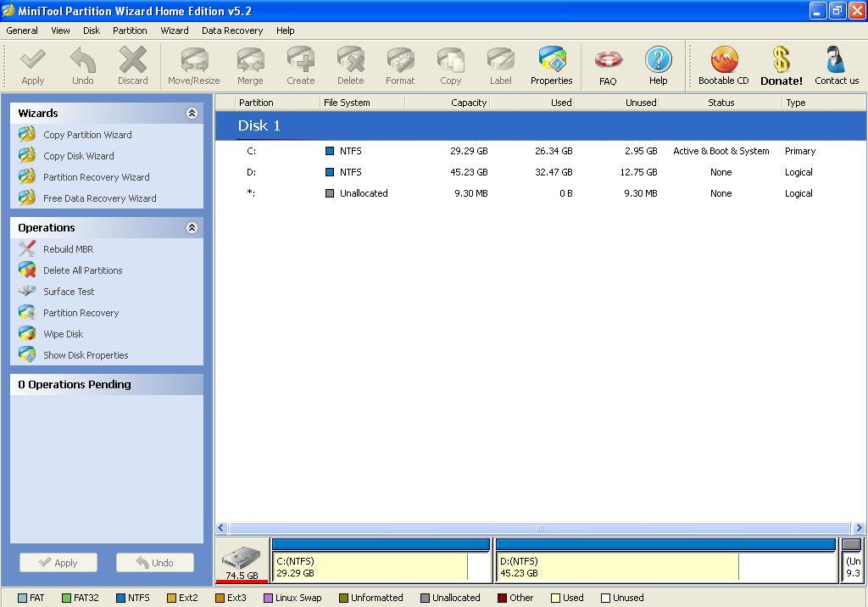The image size is (868, 607).
Task: Click the Bootable CD icon
Action: click(x=723, y=65)
